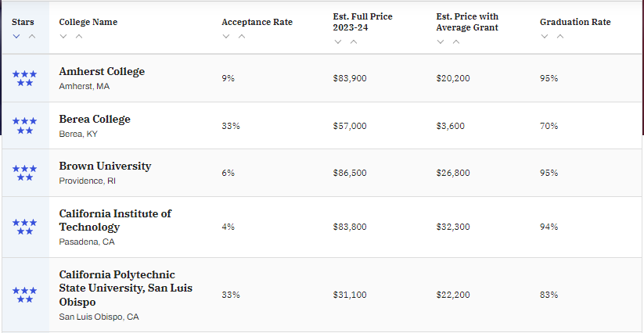The image size is (644, 333).
Task: Sort Graduation Rate descending arrow
Action: pyautogui.click(x=544, y=36)
